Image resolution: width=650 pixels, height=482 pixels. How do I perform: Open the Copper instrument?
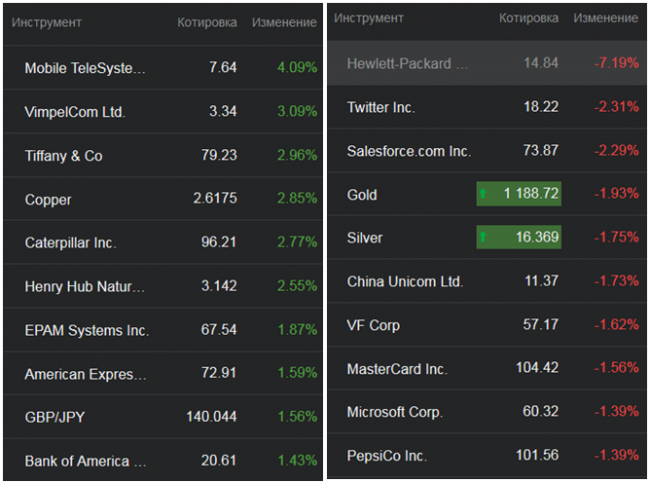coord(48,200)
